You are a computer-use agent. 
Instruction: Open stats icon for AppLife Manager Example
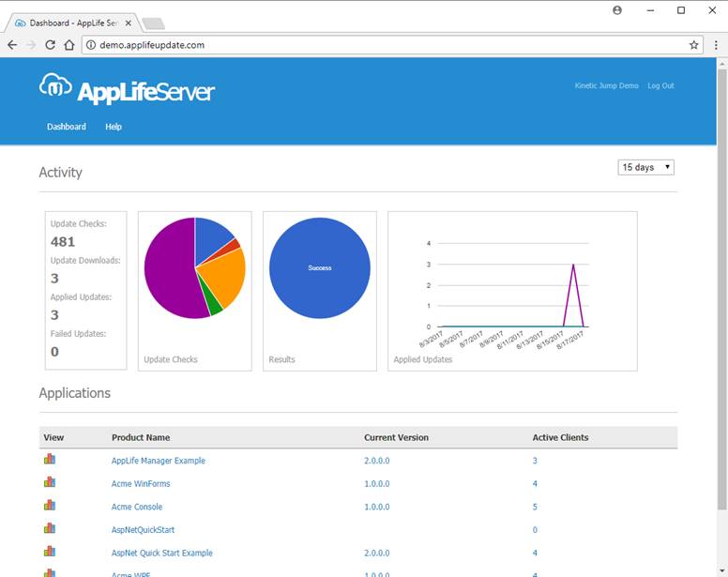[x=50, y=459]
